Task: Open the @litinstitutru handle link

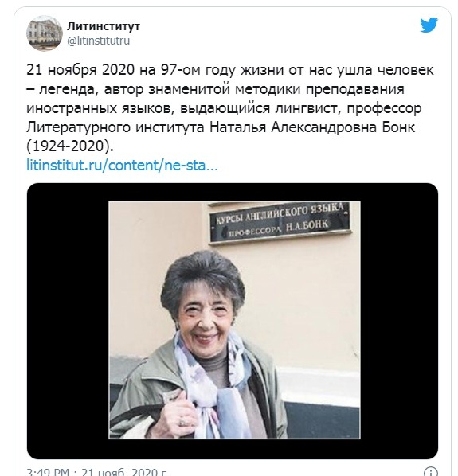Action: pyautogui.click(x=99, y=41)
